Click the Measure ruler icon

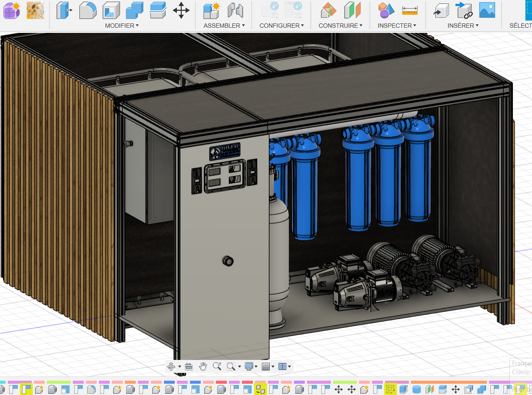pyautogui.click(x=409, y=10)
